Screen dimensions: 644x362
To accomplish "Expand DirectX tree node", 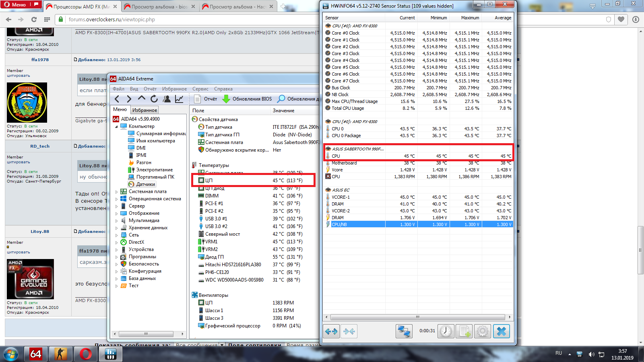I will (117, 243).
